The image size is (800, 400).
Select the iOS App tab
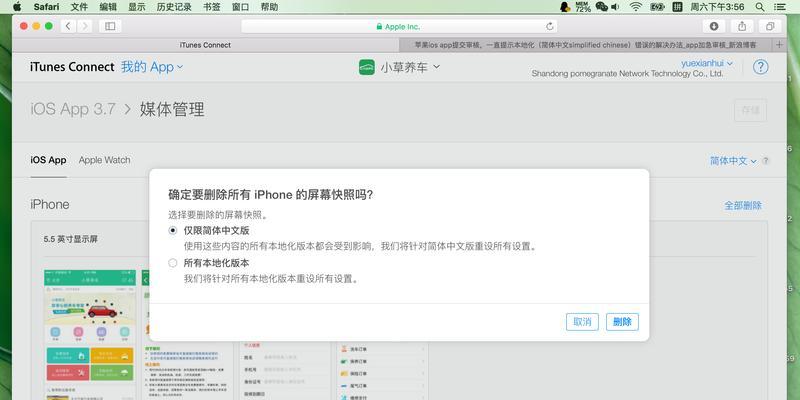48,160
